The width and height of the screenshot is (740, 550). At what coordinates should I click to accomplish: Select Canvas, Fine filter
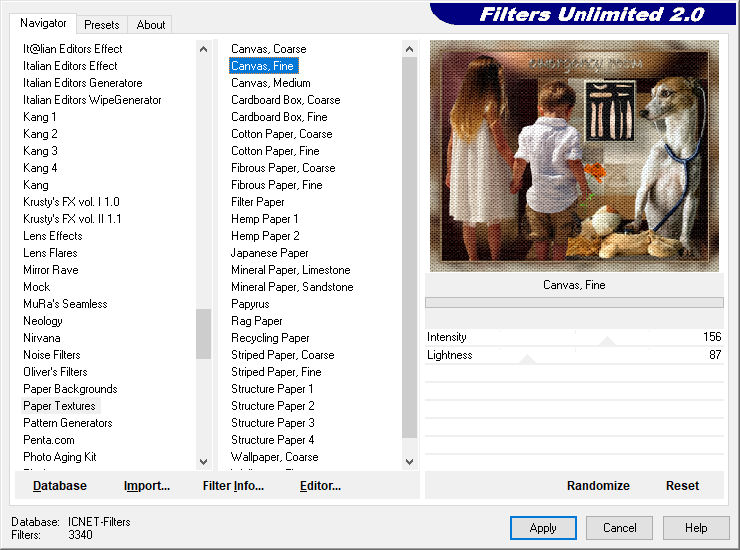(263, 66)
